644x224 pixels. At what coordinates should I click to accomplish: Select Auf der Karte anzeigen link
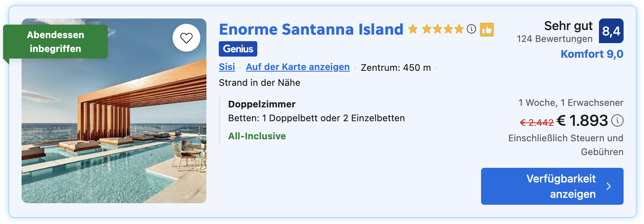point(298,67)
